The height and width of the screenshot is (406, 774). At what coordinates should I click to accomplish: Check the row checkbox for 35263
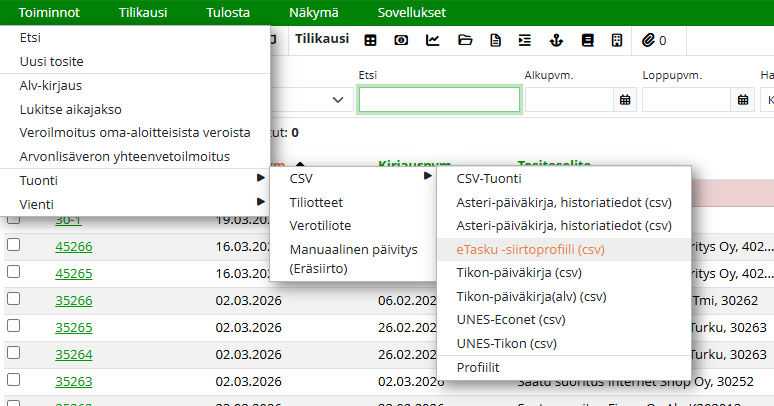(x=14, y=381)
